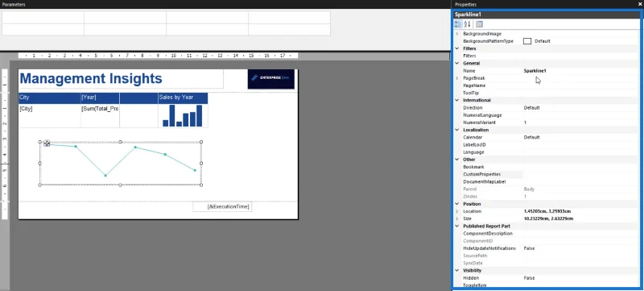Select the [&ExecutionTime] footer textbox
The width and height of the screenshot is (644, 291).
[222, 206]
